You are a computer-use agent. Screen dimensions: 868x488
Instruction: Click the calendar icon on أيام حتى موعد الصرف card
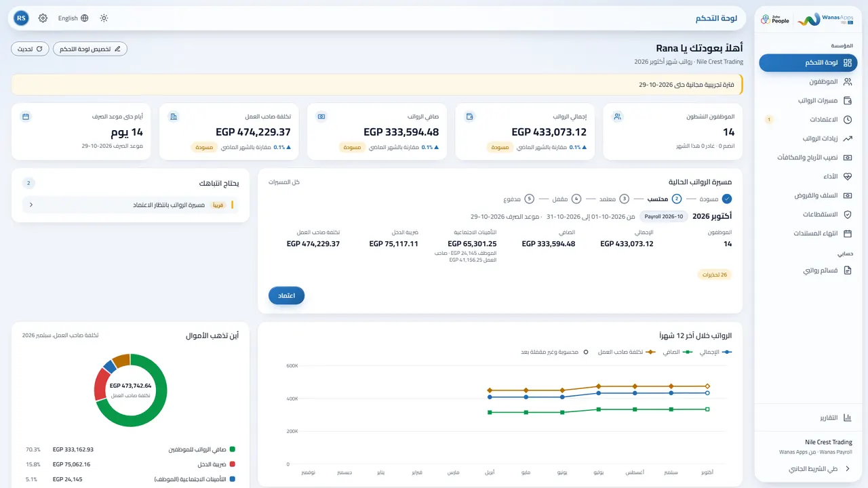26,117
